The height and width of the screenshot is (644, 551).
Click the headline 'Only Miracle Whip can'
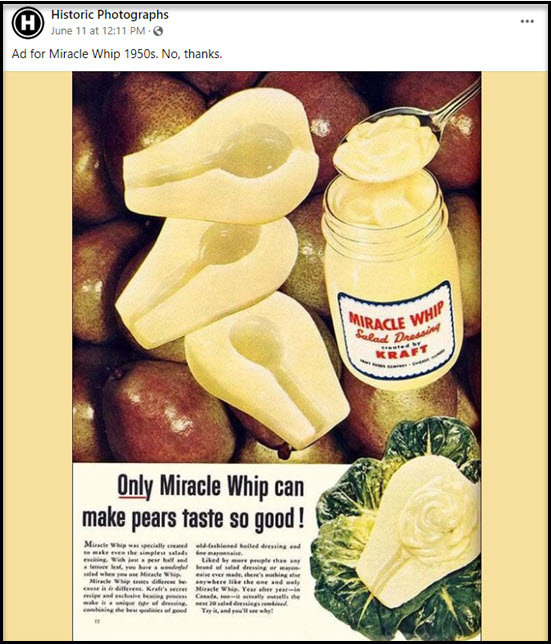point(211,487)
